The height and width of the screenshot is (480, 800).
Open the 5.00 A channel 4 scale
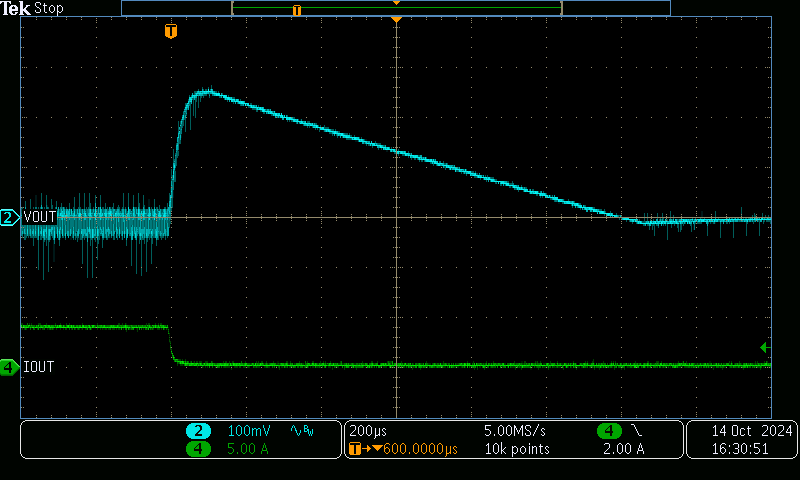(249, 449)
